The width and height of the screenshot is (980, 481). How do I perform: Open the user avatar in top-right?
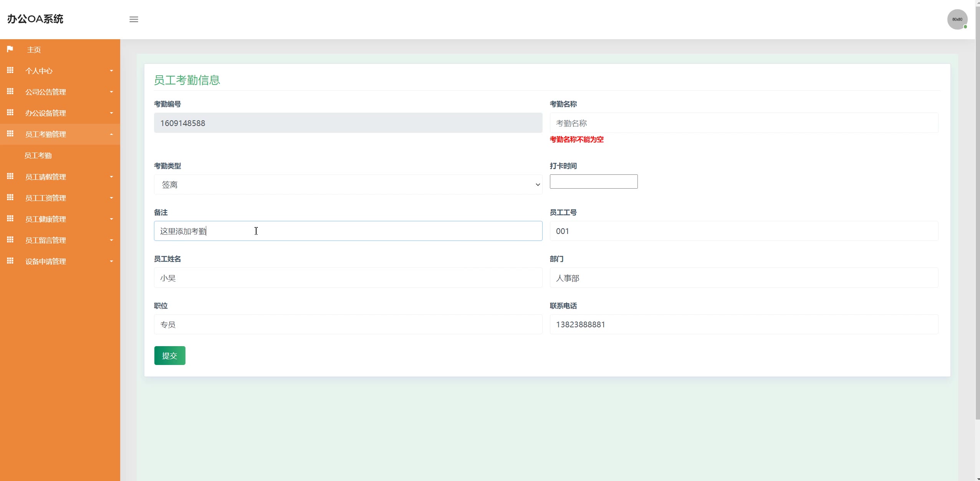[x=957, y=19]
